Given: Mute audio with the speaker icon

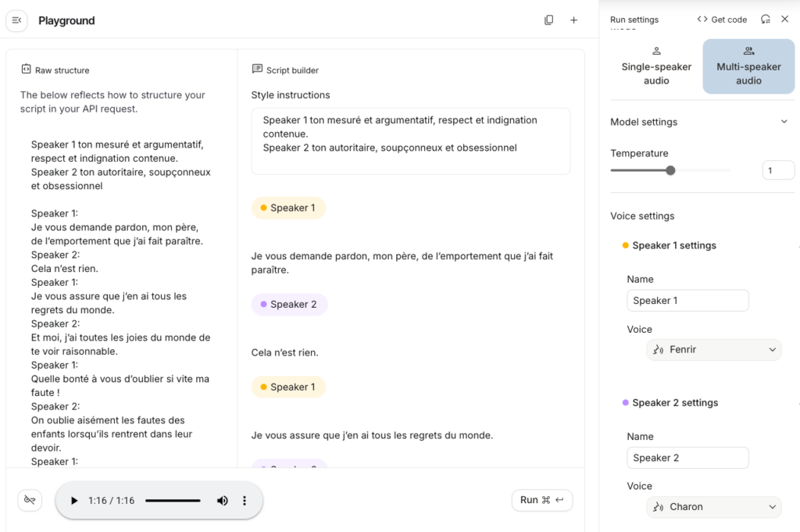Looking at the screenshot, I should 222,501.
